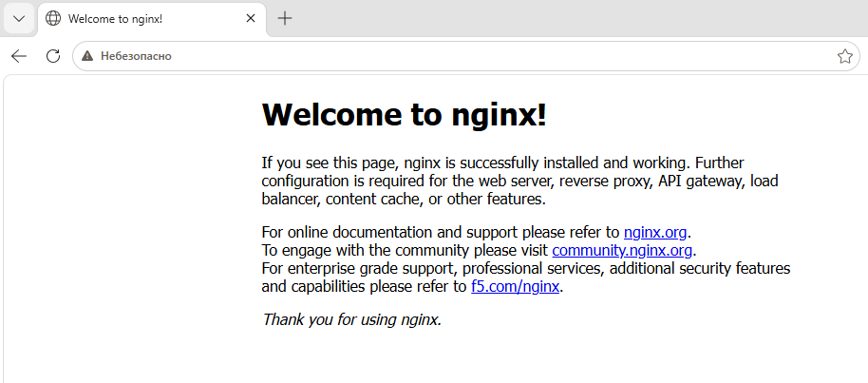Click the paragraph starting "If you see this page"
This screenshot has height=383, width=868.
(x=520, y=182)
